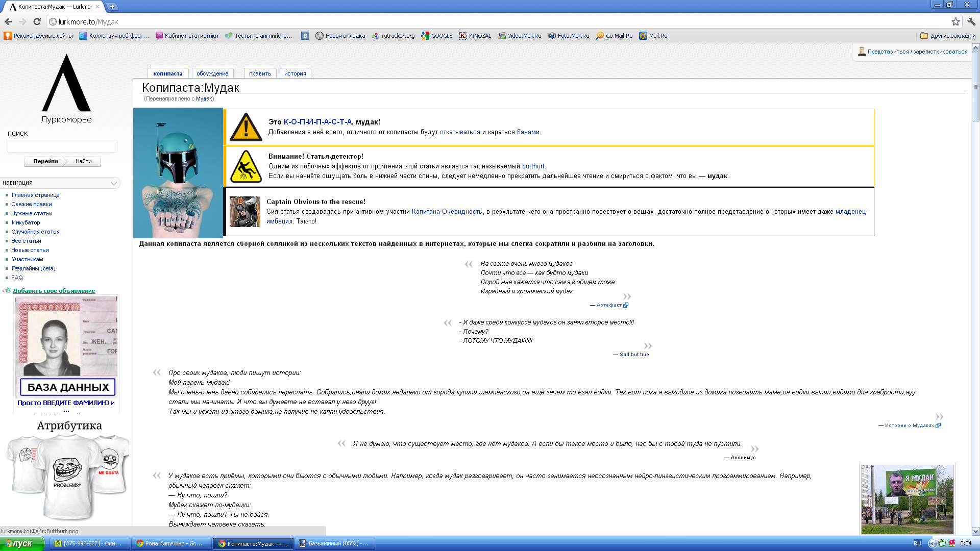The image size is (980, 551).
Task: Open the Go.Mail.Ru bookmark
Action: click(x=615, y=36)
